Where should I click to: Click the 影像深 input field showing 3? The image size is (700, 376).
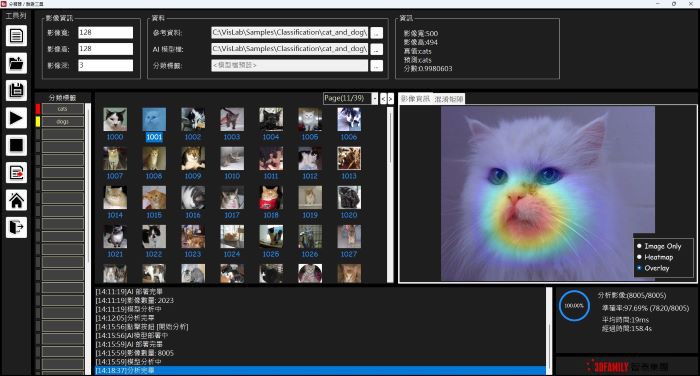coord(106,65)
